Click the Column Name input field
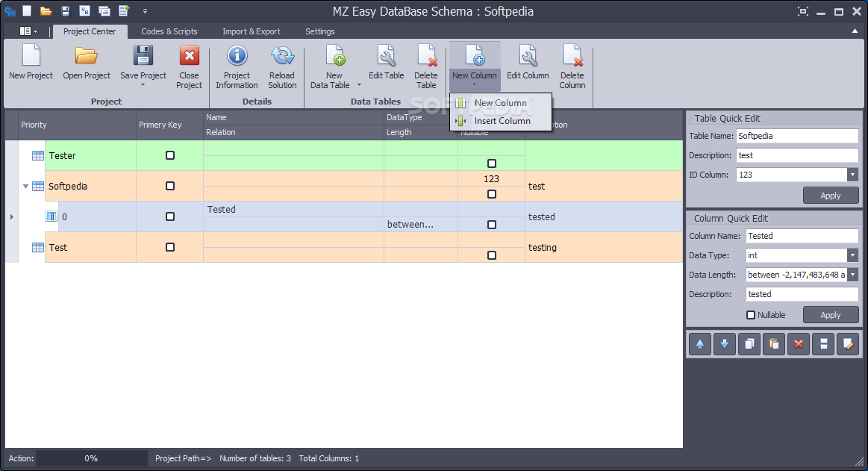Viewport: 868px width, 471px height. [802, 236]
